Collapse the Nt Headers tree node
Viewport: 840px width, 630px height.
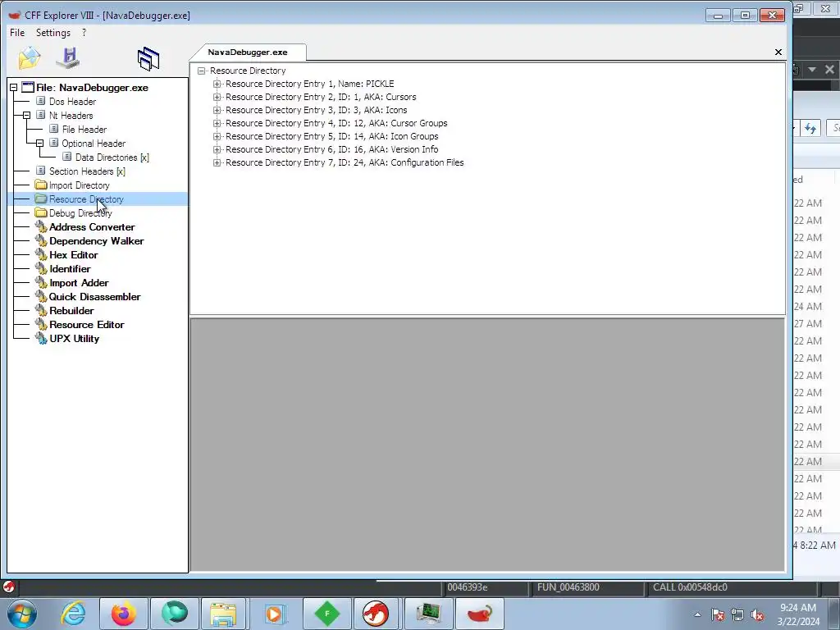tap(26, 115)
